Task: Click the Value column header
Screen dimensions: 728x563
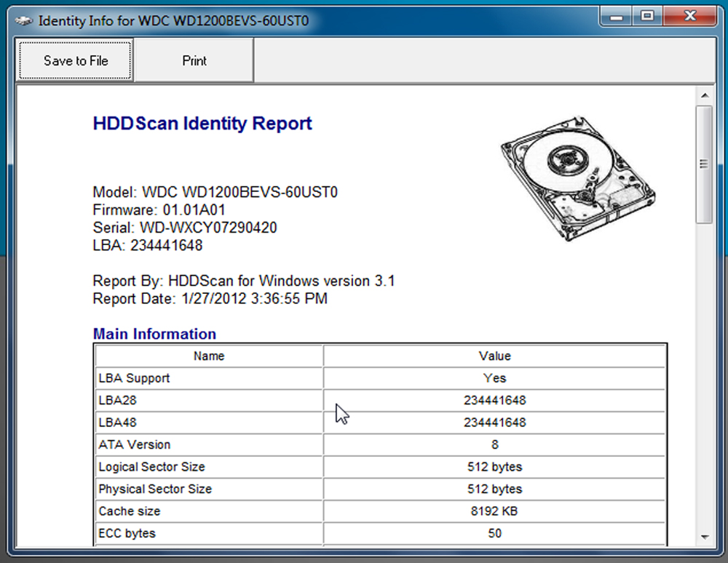Action: tap(494, 356)
